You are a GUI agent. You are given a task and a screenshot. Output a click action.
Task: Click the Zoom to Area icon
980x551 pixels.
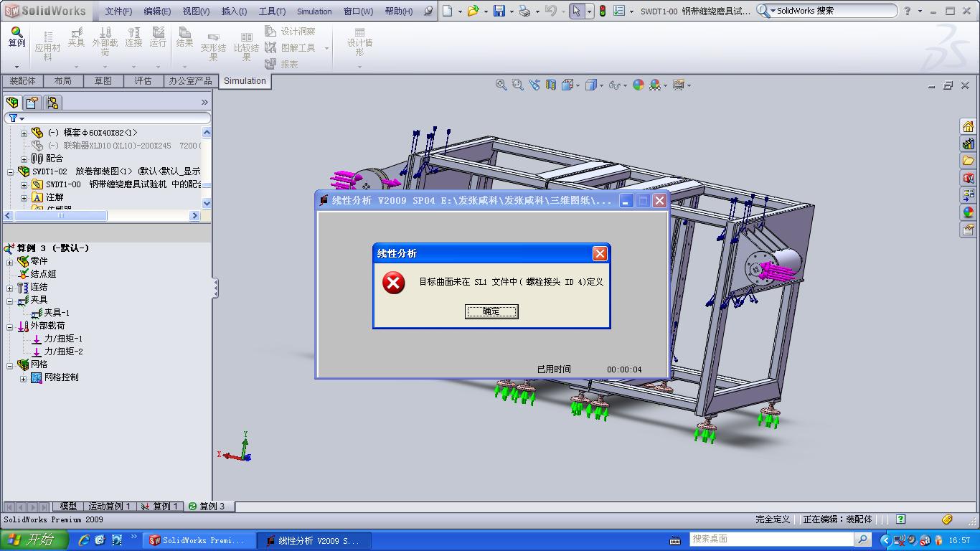click(x=518, y=85)
